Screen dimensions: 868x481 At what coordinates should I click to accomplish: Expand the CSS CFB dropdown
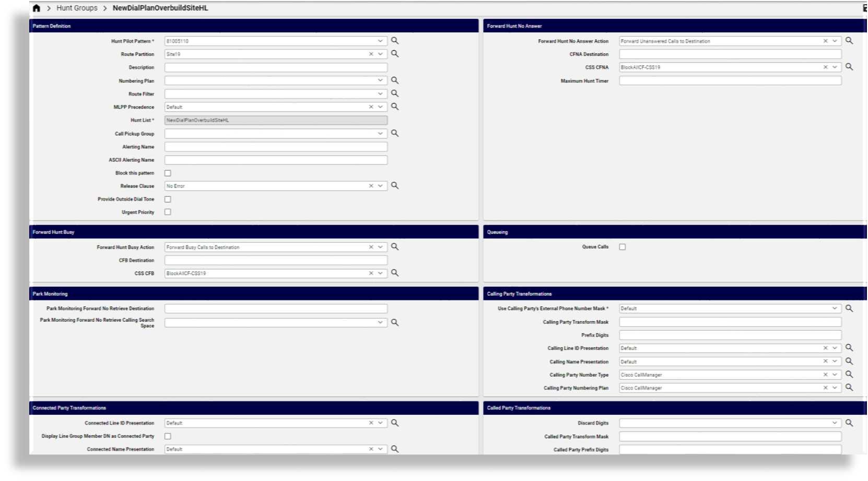click(380, 273)
